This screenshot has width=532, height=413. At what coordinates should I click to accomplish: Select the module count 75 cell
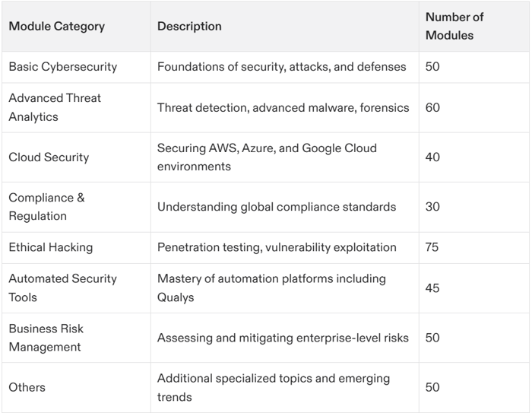coord(432,247)
